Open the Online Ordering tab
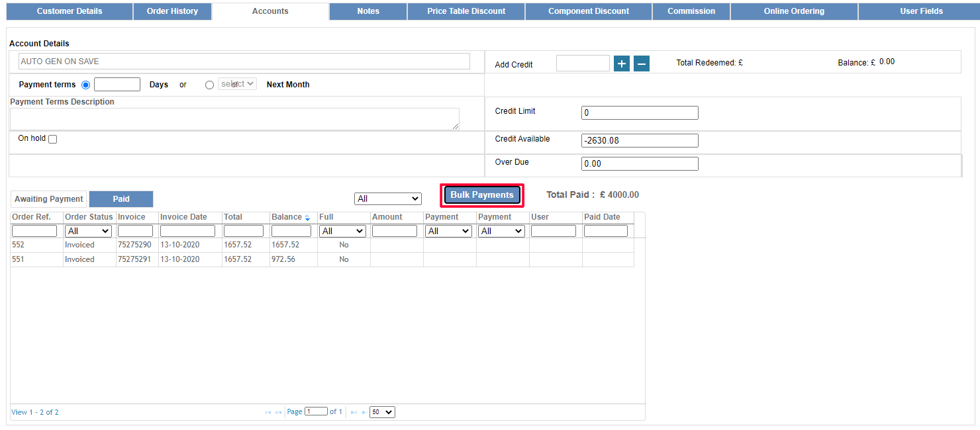Image resolution: width=980 pixels, height=430 pixels. point(794,11)
